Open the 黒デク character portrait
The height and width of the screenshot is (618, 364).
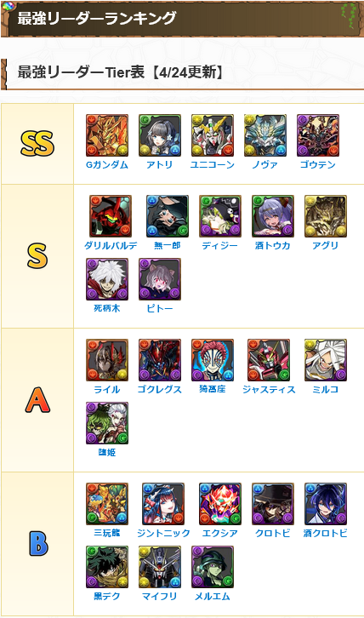(107, 567)
